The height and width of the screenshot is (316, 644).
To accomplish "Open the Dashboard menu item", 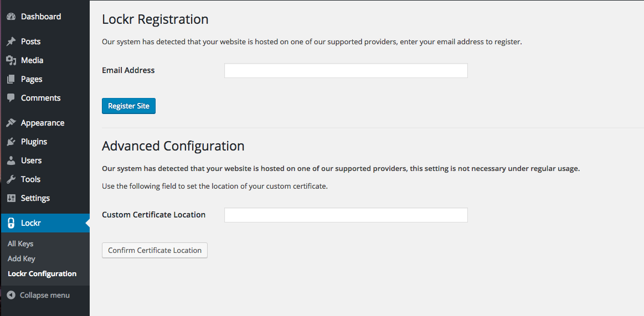I will click(x=45, y=17).
